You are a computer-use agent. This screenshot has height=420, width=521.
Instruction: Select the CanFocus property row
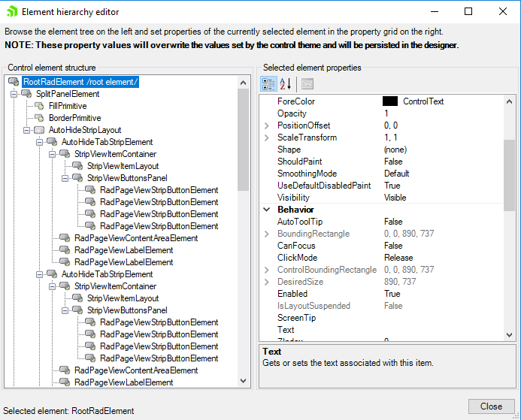coord(381,246)
